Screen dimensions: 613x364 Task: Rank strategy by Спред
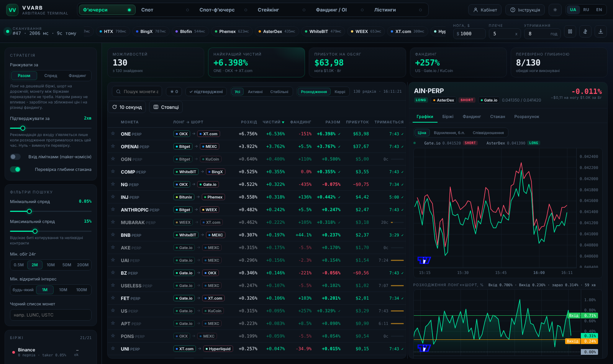click(51, 75)
